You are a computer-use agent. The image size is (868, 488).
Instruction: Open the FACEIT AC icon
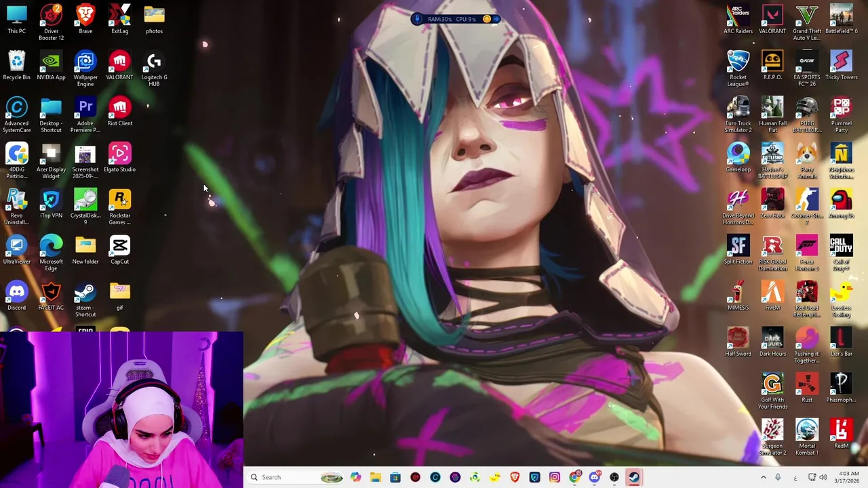pyautogui.click(x=51, y=296)
